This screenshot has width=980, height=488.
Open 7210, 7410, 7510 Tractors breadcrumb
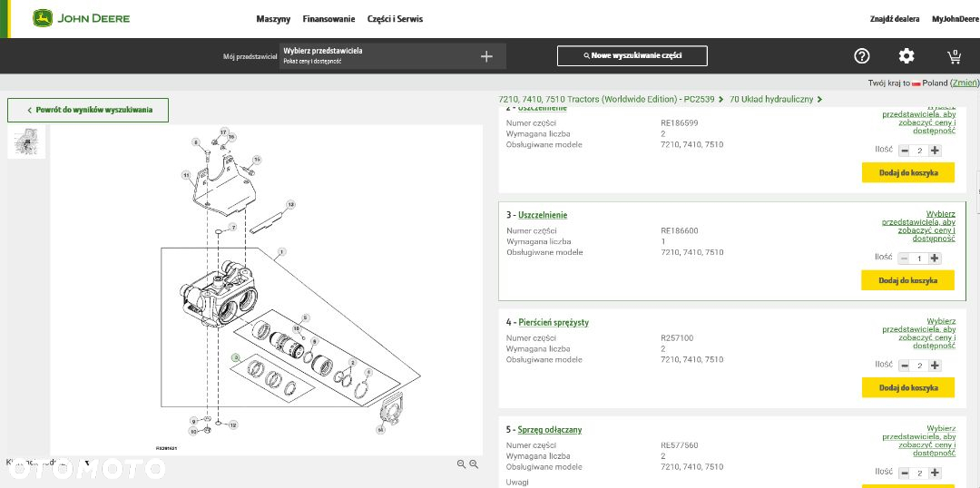(x=606, y=100)
